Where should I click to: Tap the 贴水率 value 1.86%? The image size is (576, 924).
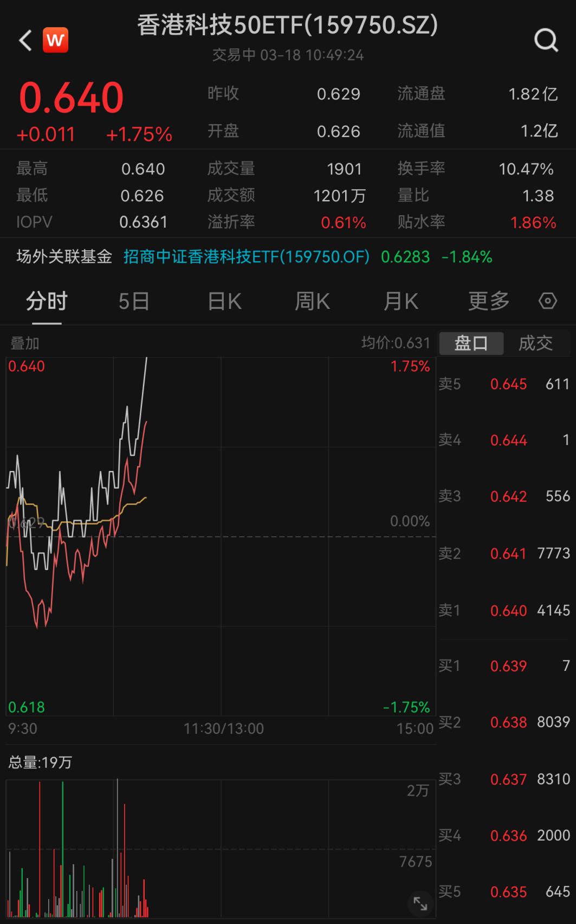click(534, 223)
